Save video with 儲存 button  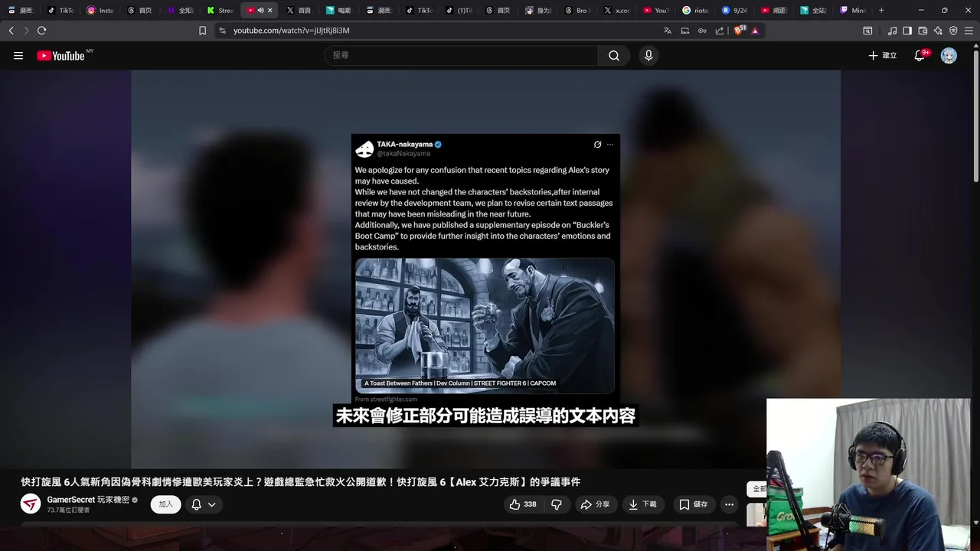[x=693, y=504]
